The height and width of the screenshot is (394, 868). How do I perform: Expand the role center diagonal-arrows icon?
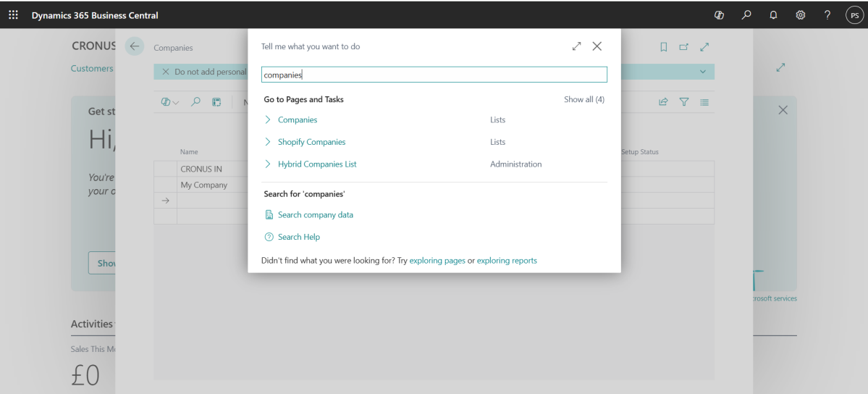[x=780, y=67]
